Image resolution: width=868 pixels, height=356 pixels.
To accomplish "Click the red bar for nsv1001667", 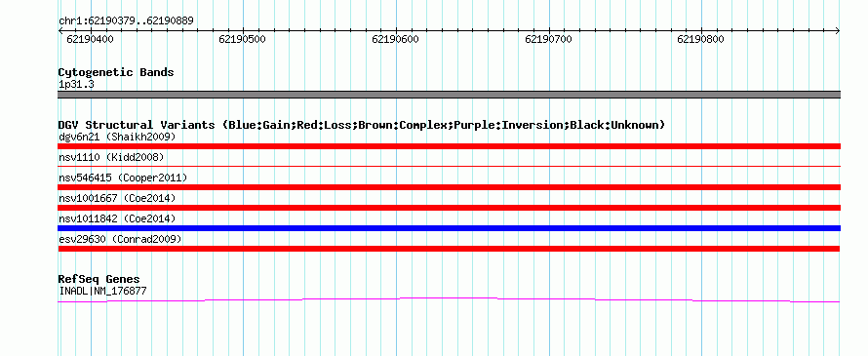I will (x=449, y=208).
